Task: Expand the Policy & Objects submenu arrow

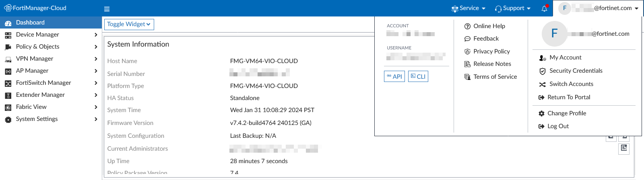Action: pyautogui.click(x=96, y=47)
